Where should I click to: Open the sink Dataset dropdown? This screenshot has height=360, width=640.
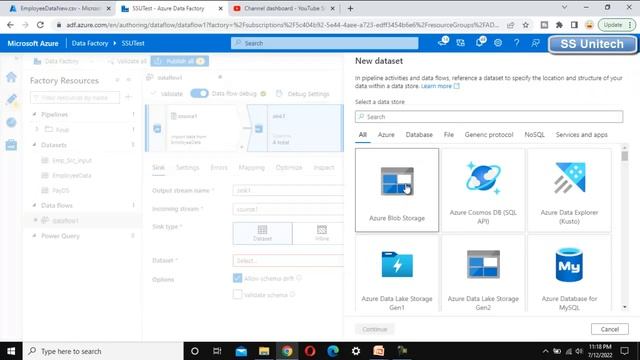pyautogui.click(x=288, y=260)
